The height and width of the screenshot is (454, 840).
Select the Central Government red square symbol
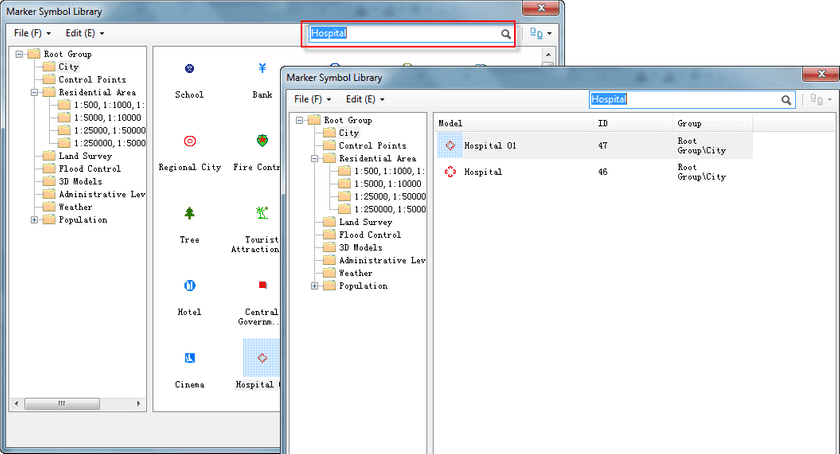tap(262, 286)
